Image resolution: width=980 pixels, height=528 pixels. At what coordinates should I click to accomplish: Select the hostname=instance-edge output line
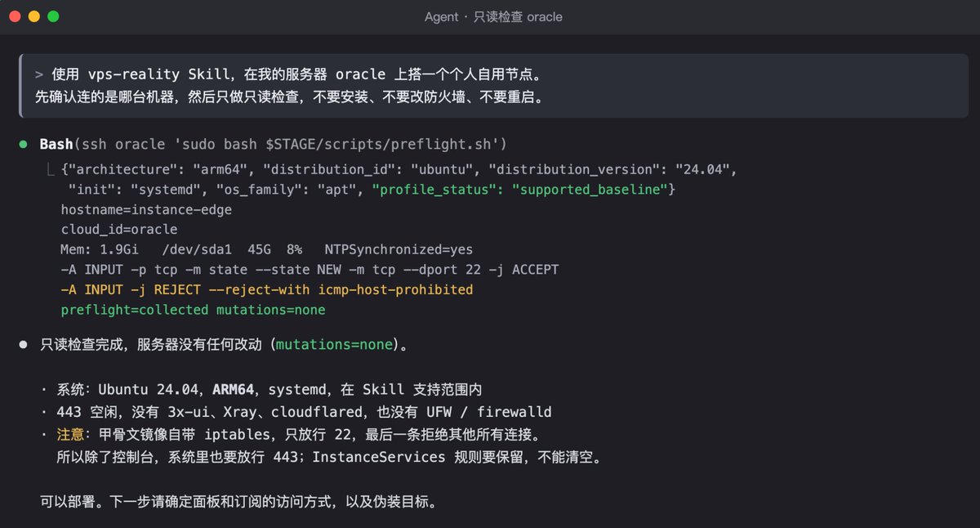146,210
